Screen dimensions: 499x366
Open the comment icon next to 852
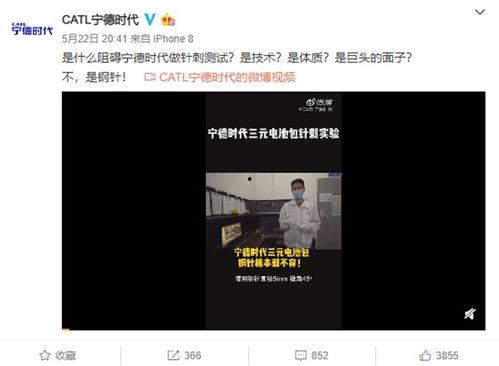(x=301, y=355)
